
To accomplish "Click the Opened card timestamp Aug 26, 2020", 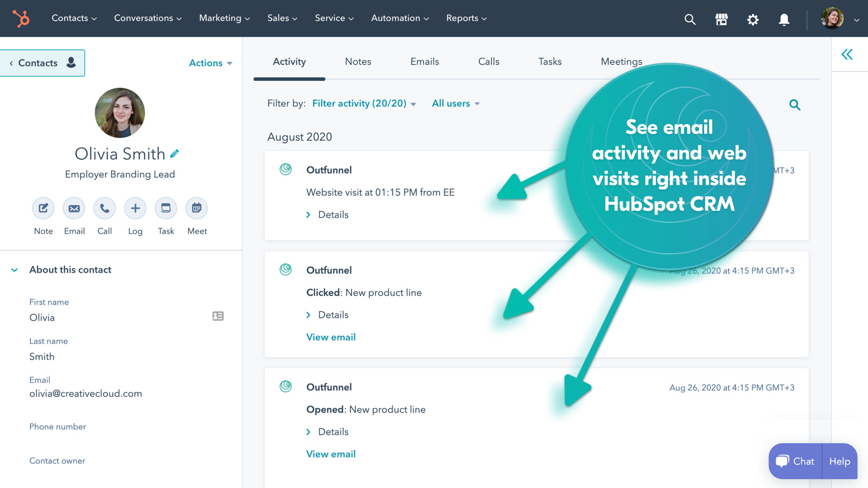I will pos(732,388).
